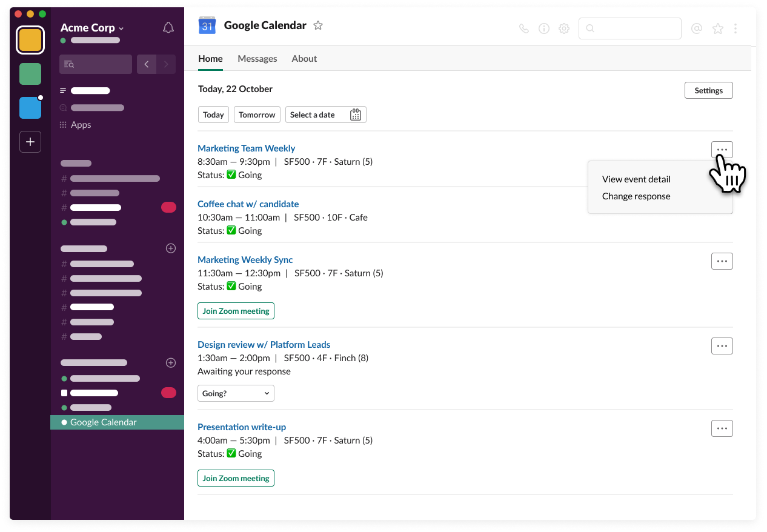Open Marketing Weekly Sync event link
The height and width of the screenshot is (532, 767).
point(245,260)
